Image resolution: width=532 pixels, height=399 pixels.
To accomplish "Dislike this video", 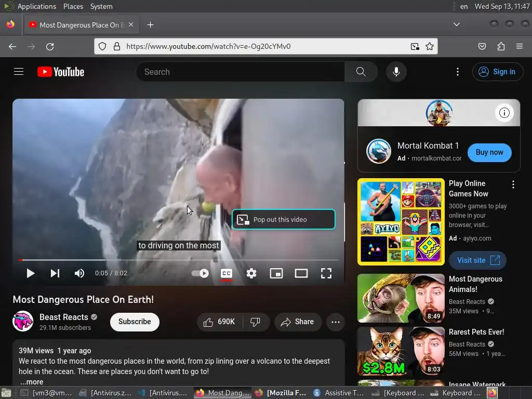I will pos(255,322).
